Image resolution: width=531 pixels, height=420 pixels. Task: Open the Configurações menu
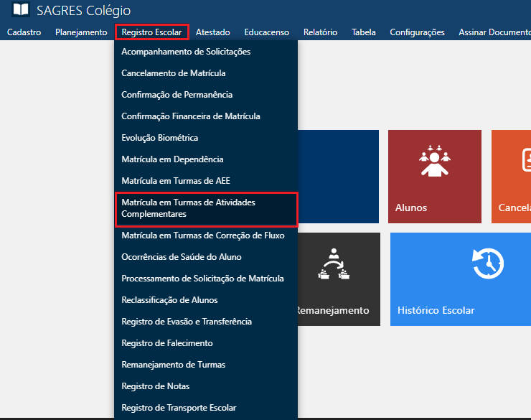tap(417, 32)
